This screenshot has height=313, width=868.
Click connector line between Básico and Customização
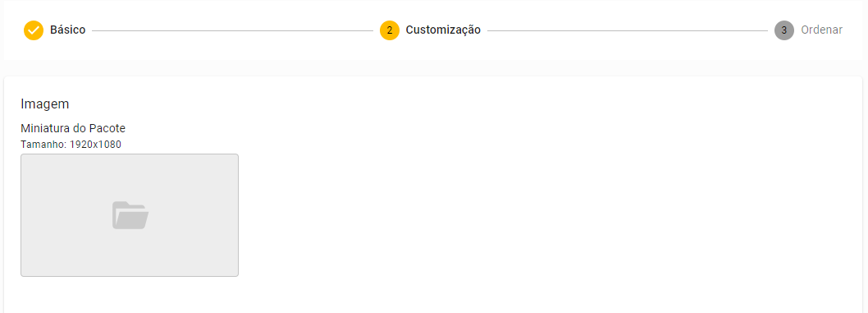click(x=232, y=31)
